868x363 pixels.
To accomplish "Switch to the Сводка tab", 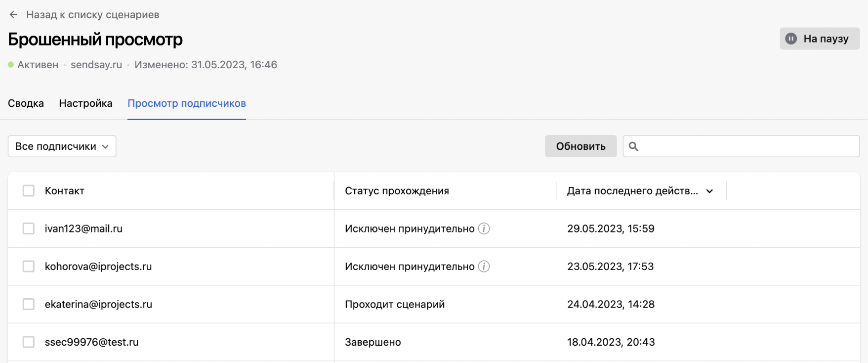I will pos(26,103).
